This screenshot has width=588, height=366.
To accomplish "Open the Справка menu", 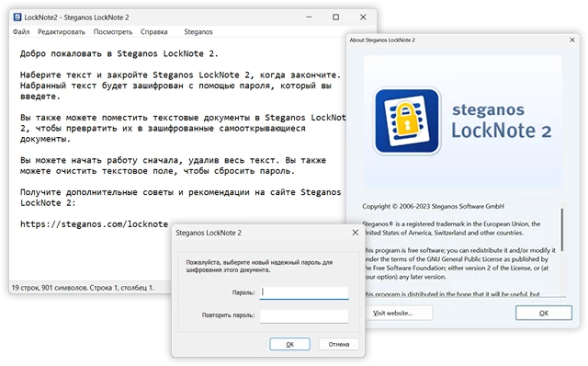I will 153,32.
